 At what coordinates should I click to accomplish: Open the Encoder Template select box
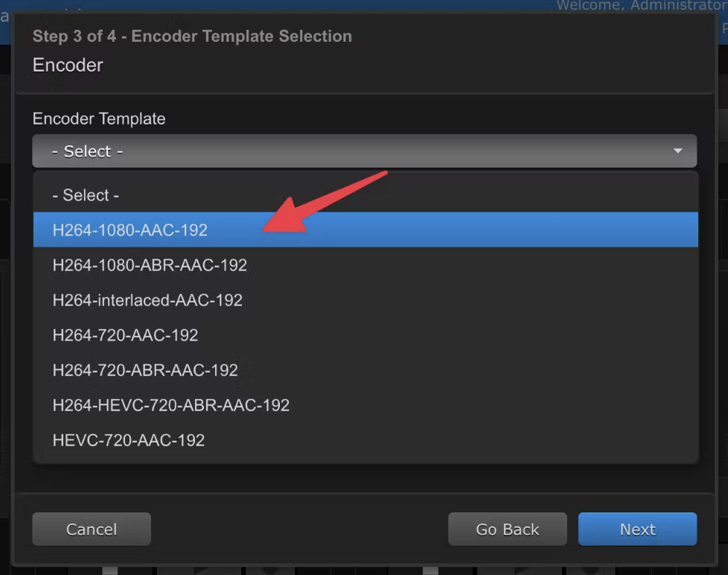coord(365,151)
